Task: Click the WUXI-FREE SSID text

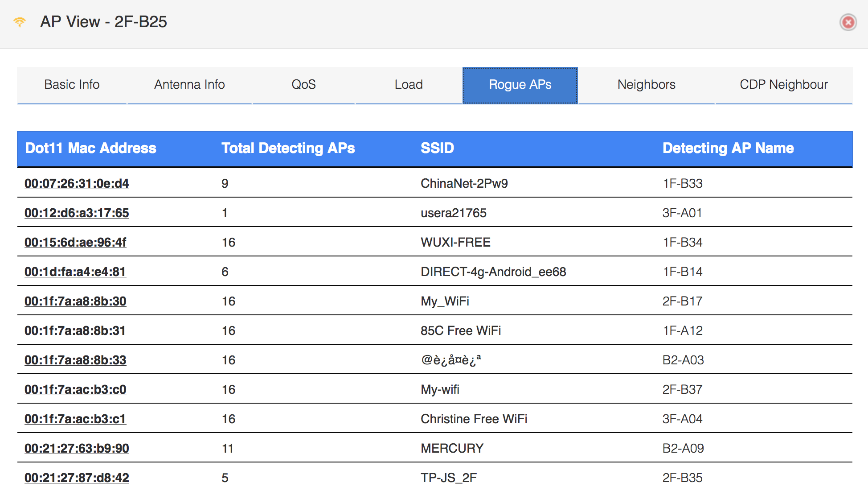Action: point(455,242)
